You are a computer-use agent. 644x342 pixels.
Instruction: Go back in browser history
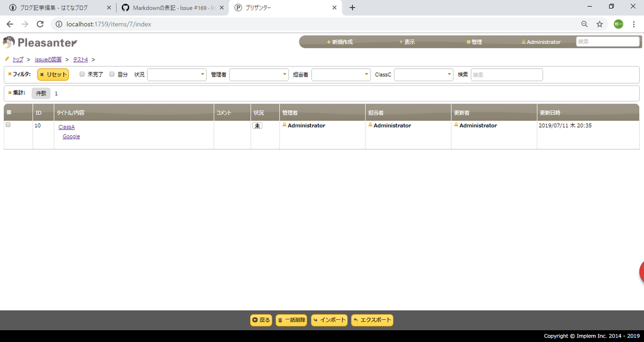(x=10, y=24)
